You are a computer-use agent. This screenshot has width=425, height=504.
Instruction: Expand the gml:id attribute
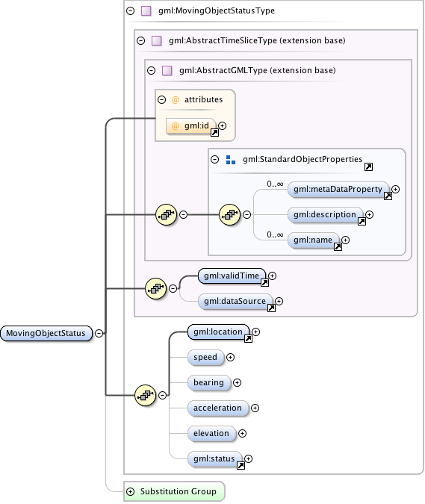pyautogui.click(x=222, y=125)
